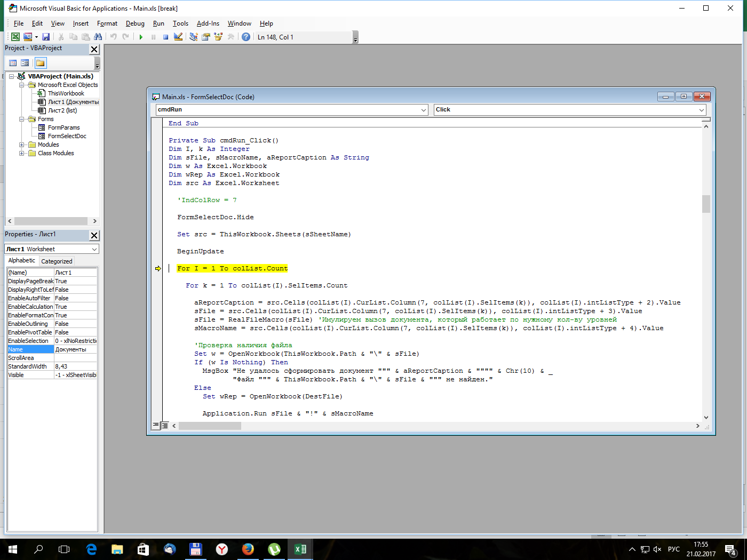Launch Edge browser from taskbar
This screenshot has height=560, width=747.
(91, 549)
